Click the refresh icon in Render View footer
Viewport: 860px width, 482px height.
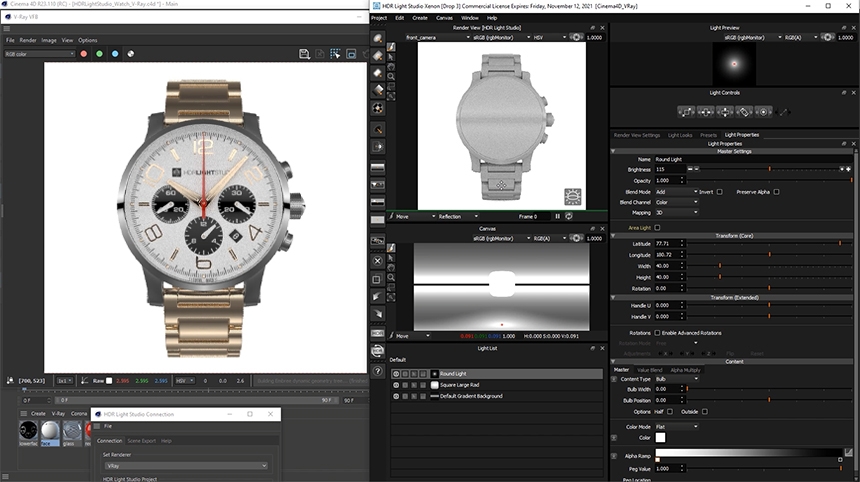[x=569, y=216]
